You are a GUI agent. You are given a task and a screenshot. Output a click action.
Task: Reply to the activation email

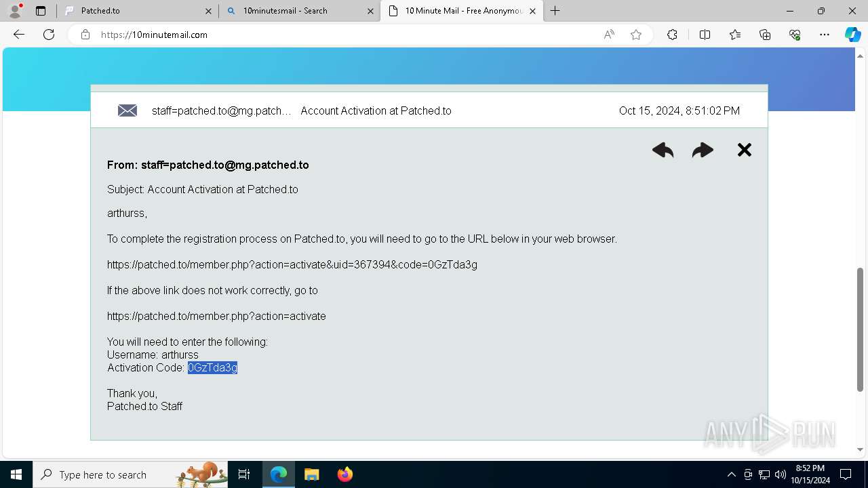point(663,150)
